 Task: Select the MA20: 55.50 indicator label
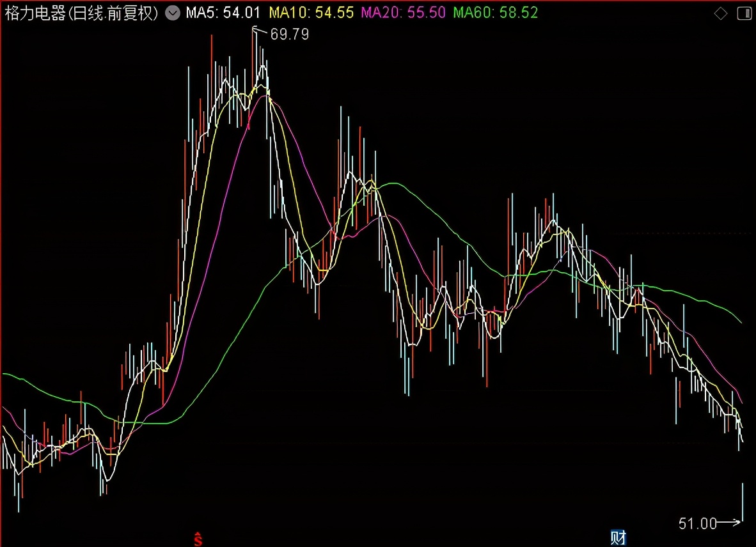click(404, 13)
